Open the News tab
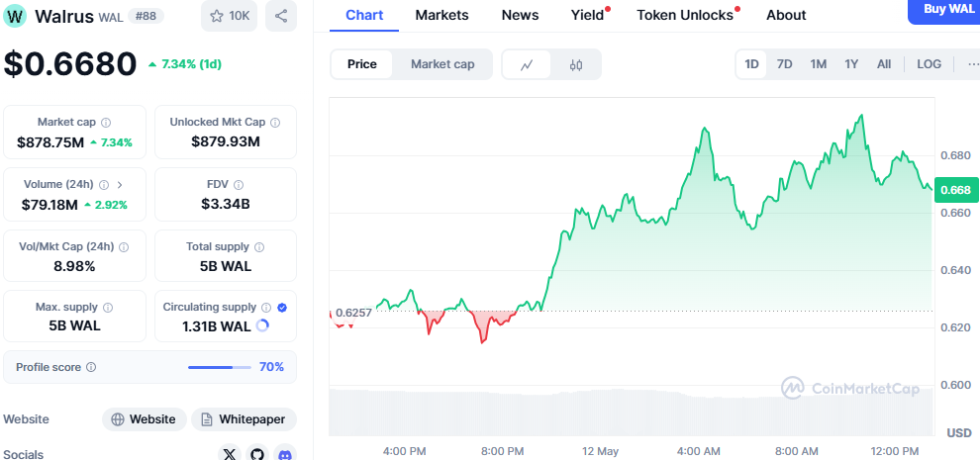 pyautogui.click(x=520, y=15)
